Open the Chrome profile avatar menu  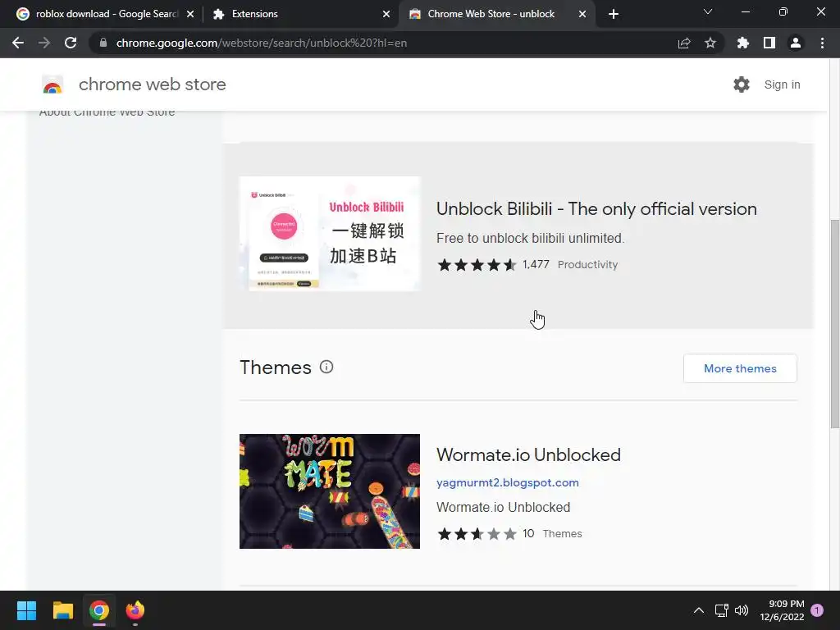[x=796, y=43]
